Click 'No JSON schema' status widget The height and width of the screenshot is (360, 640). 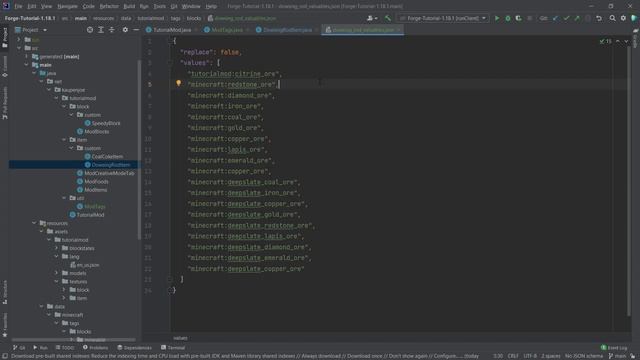[584, 356]
